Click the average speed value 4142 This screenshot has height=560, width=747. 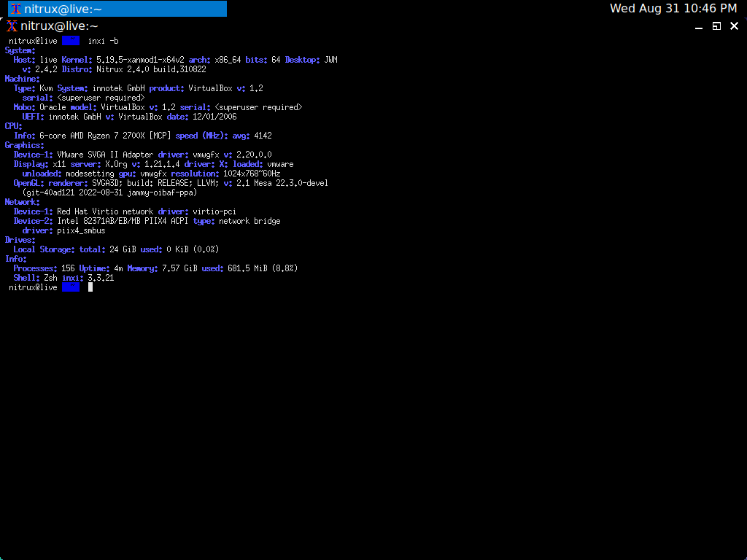(263, 136)
